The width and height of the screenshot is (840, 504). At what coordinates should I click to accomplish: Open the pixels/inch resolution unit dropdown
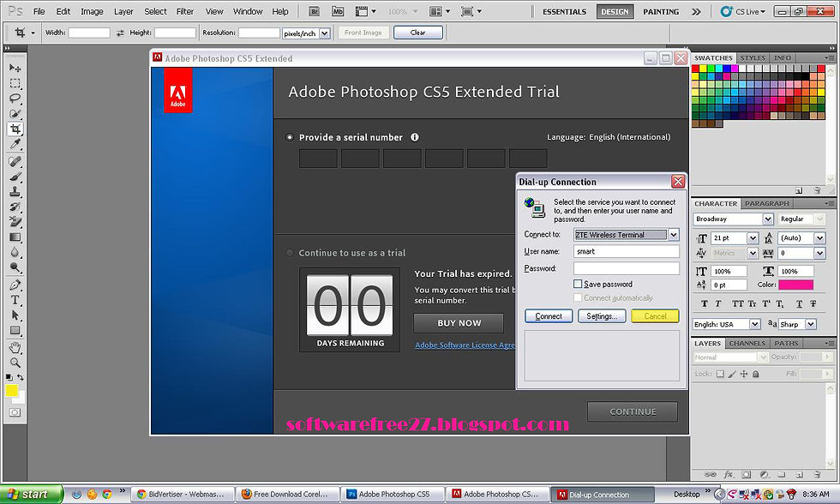point(324,33)
